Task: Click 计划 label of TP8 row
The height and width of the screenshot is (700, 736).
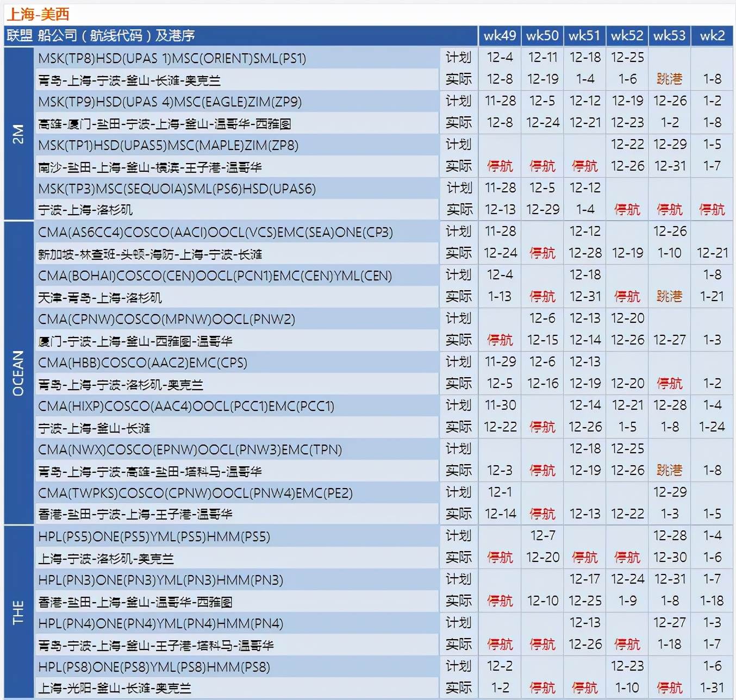Action: click(x=459, y=58)
